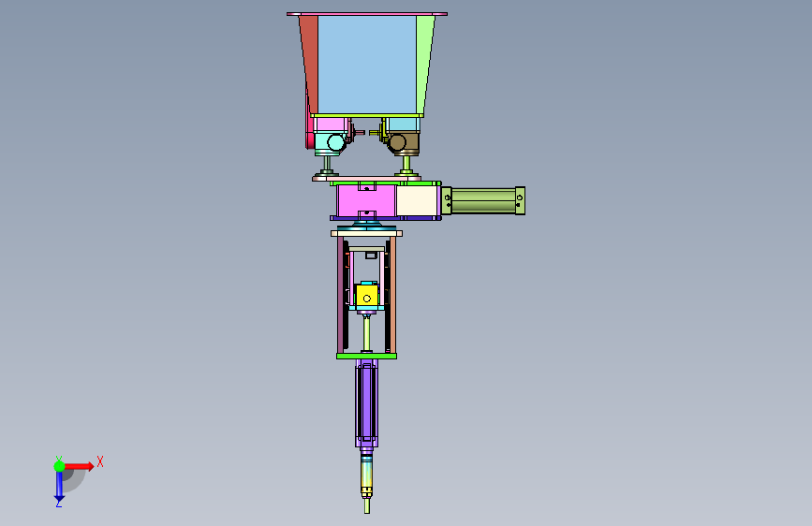Select the brown valve body under hopper
Screen dimensions: 812x526
click(x=404, y=143)
